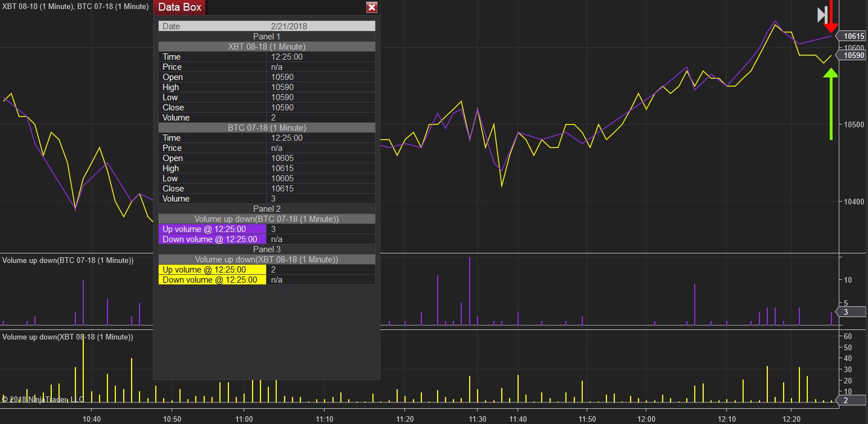Click 'Volume up down(XBT 08-18 (1 Minute))' header in Data Box
The width and height of the screenshot is (868, 424).
tap(267, 259)
